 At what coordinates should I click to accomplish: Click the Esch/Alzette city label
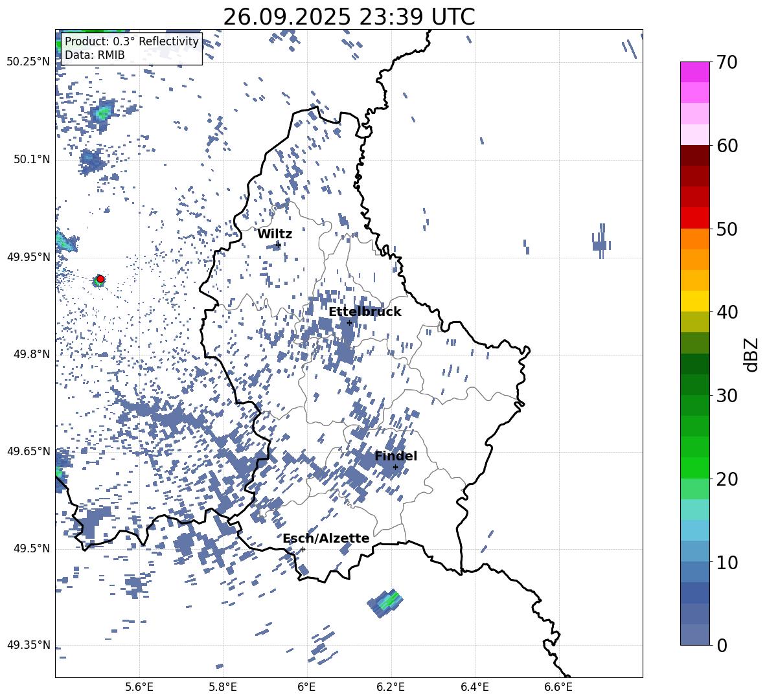tap(326, 538)
